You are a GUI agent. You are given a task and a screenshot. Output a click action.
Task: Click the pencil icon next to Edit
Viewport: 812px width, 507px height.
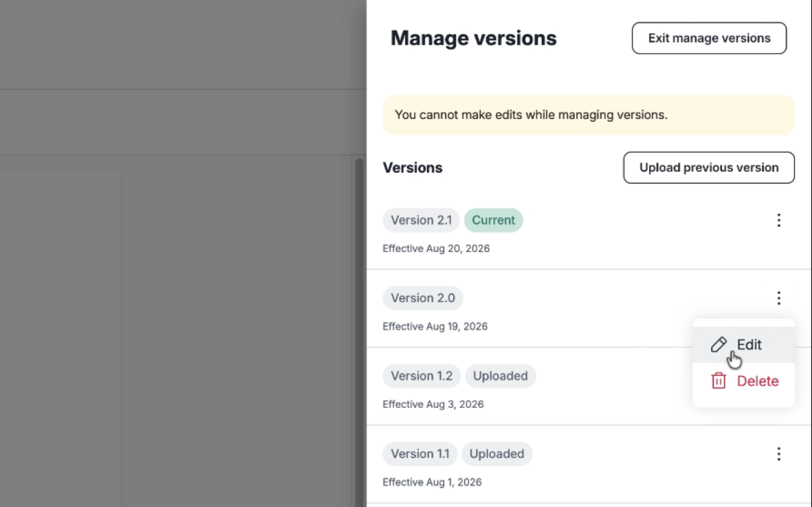tap(718, 345)
